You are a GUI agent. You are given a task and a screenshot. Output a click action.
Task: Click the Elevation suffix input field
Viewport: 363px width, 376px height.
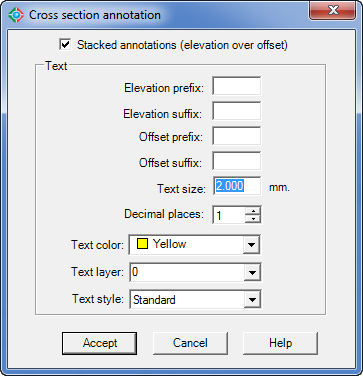pos(237,111)
